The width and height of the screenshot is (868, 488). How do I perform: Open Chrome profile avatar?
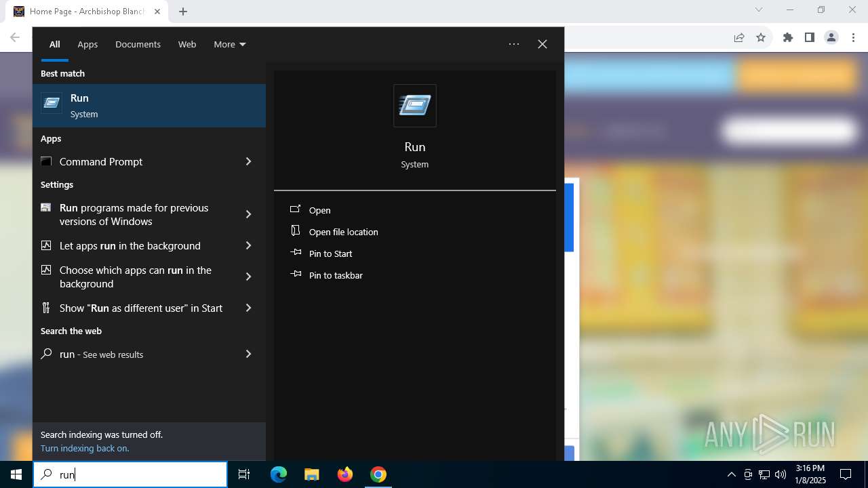[831, 37]
